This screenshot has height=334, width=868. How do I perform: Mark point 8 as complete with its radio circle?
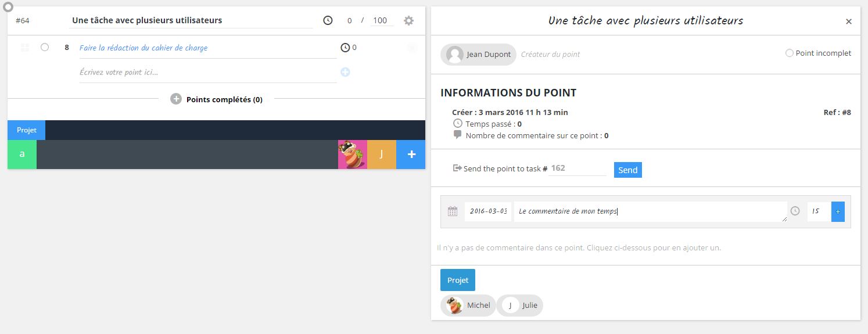pos(45,48)
